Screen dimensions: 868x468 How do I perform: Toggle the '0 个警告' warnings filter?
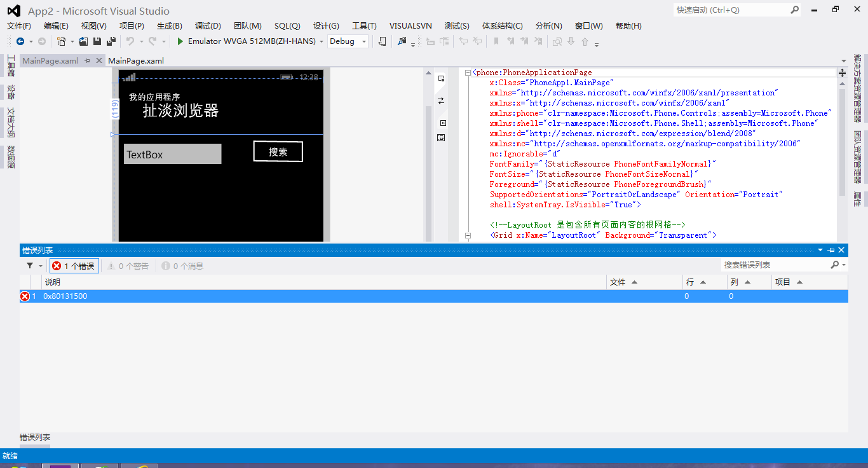click(x=128, y=266)
